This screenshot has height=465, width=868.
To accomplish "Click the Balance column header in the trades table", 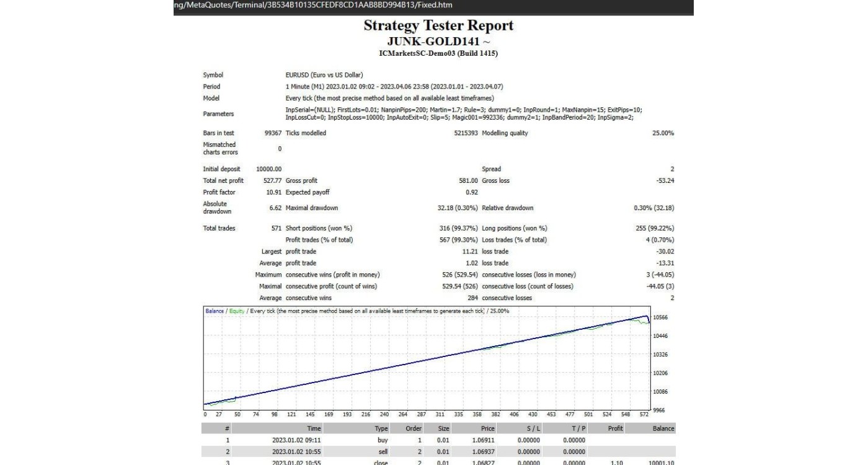I will (x=663, y=428).
